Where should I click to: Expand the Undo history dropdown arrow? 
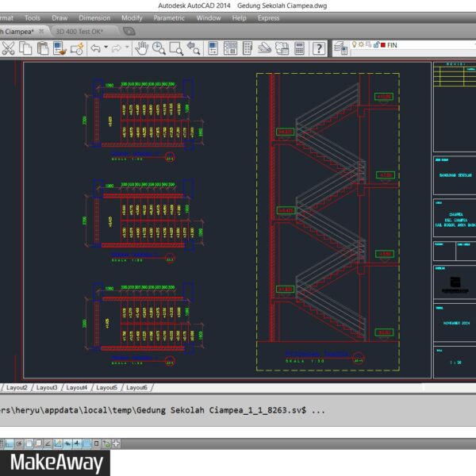point(106,48)
